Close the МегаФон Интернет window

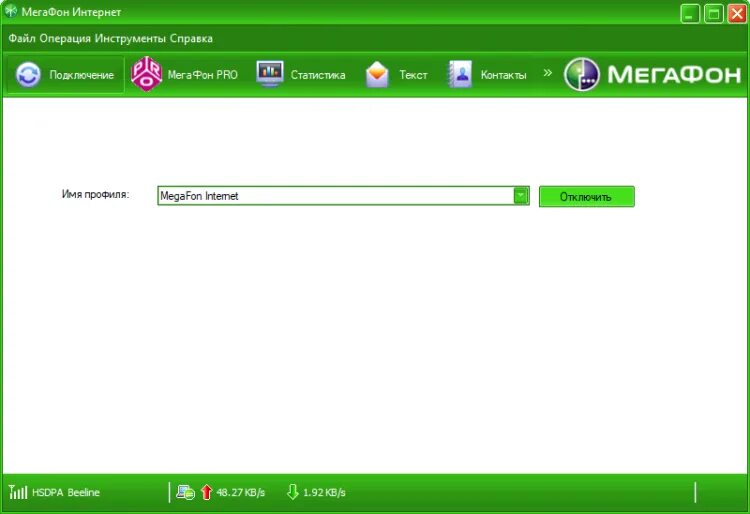pos(737,13)
